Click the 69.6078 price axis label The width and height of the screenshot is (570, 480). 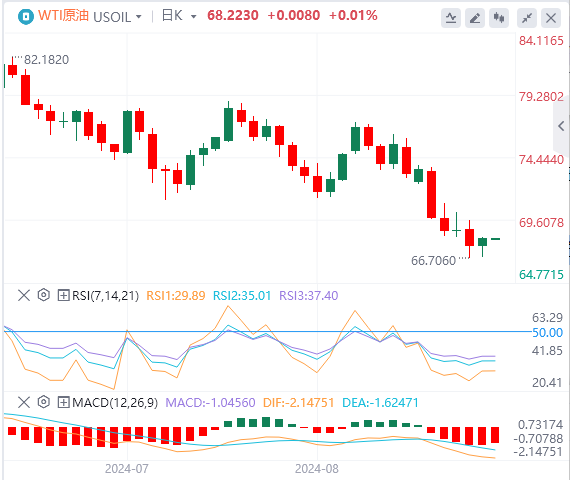click(541, 223)
